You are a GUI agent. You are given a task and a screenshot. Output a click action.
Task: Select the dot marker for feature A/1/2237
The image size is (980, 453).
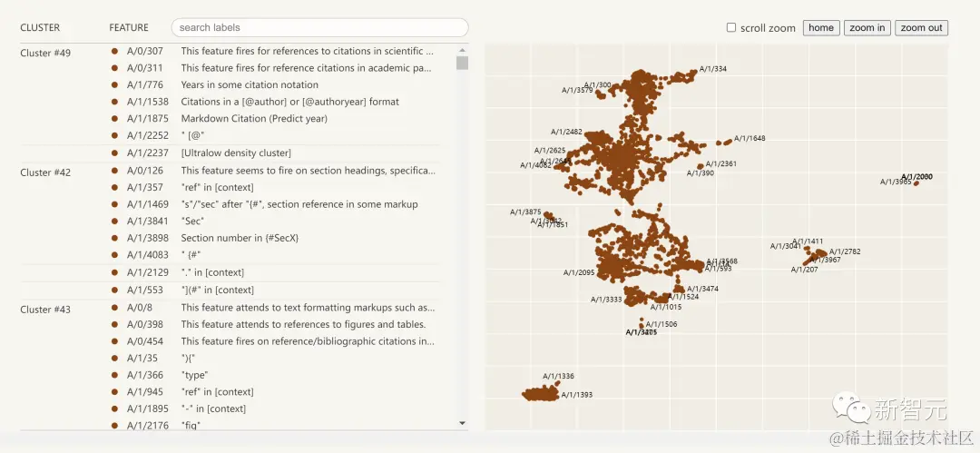(114, 153)
